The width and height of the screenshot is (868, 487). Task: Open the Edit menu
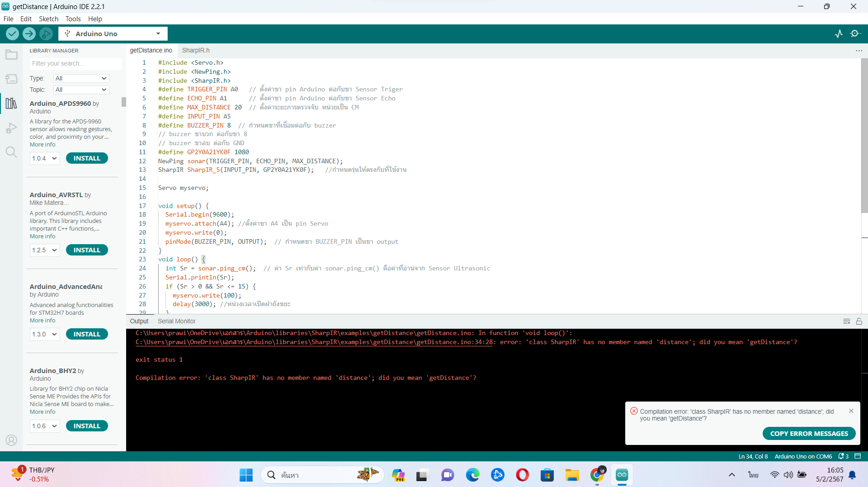click(26, 19)
